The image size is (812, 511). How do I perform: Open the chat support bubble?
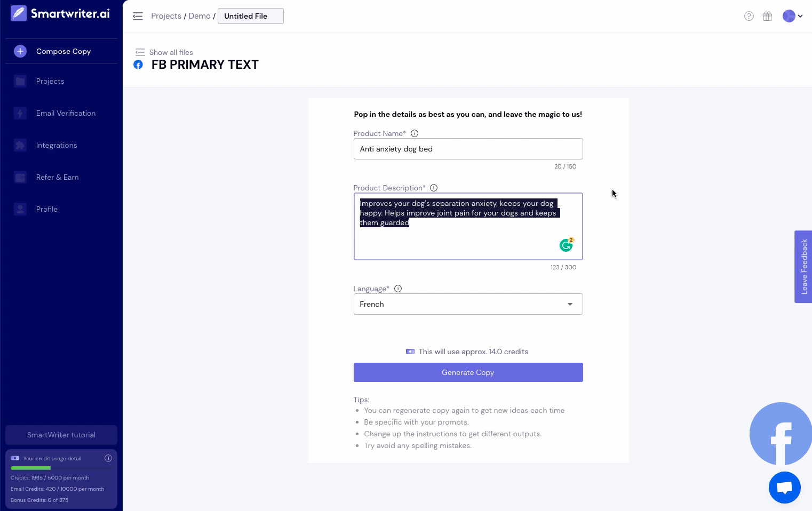coord(784,487)
